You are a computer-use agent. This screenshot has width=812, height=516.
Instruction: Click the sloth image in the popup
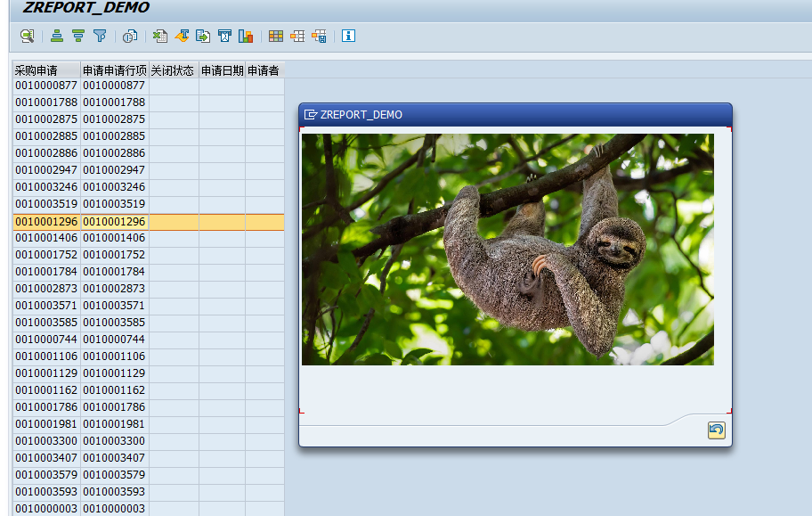[x=507, y=250]
